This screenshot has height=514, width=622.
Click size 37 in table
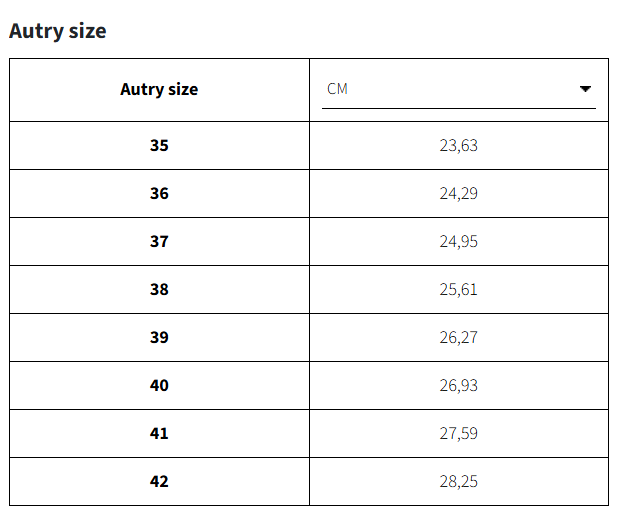click(x=159, y=241)
